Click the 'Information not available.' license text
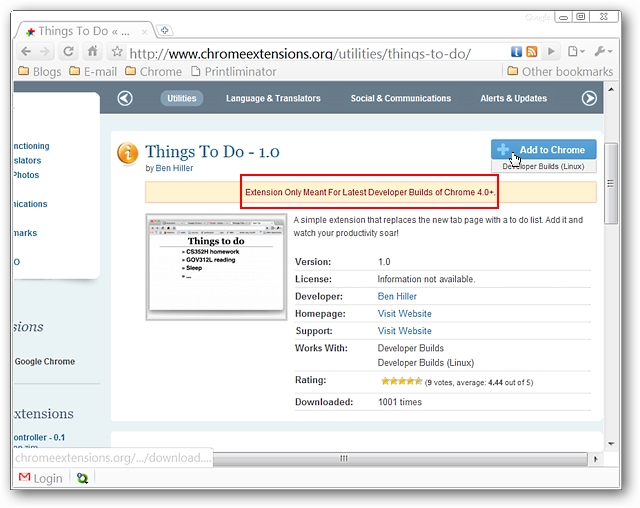 click(426, 279)
